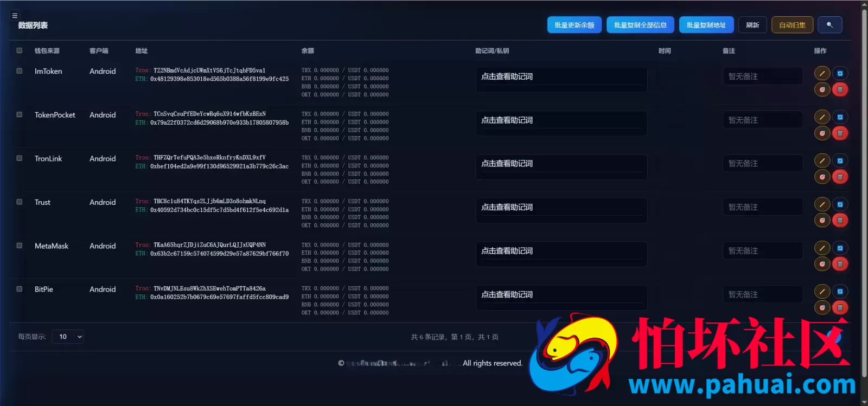This screenshot has width=868, height=406.
Task: Edit the MetaMask row with pencil icon
Action: (822, 248)
